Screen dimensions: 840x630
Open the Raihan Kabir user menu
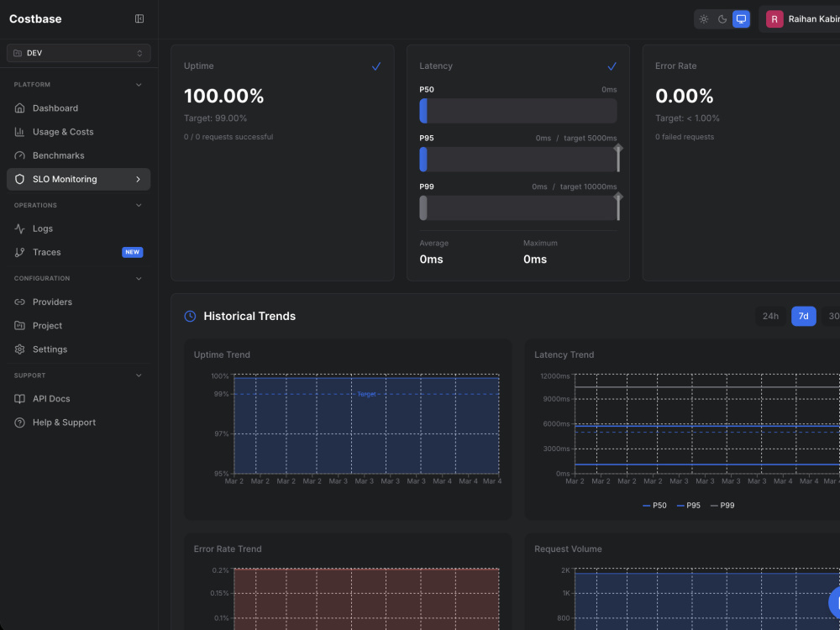click(x=801, y=19)
